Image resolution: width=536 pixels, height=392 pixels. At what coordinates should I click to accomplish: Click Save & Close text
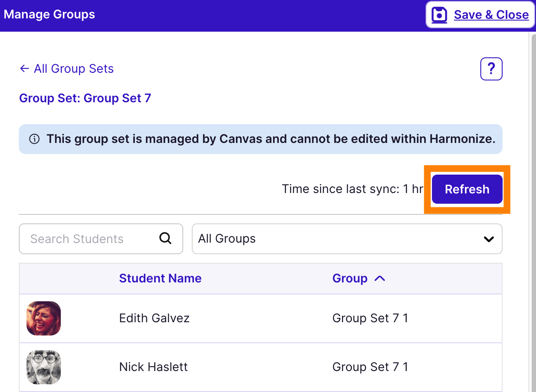(491, 15)
